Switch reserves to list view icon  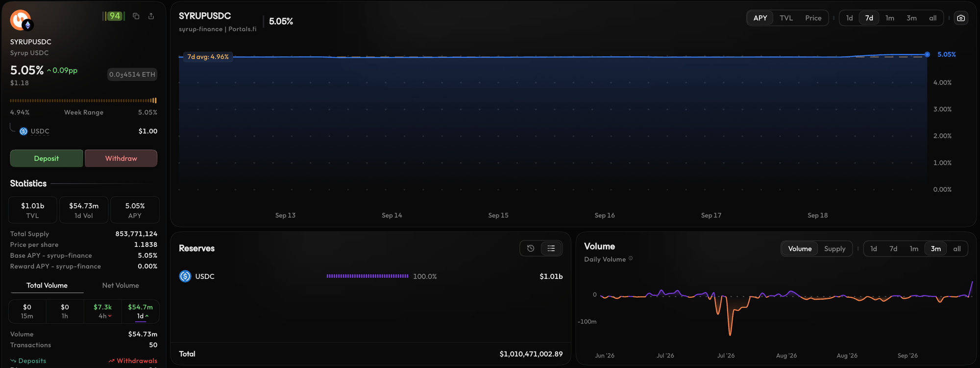(551, 248)
